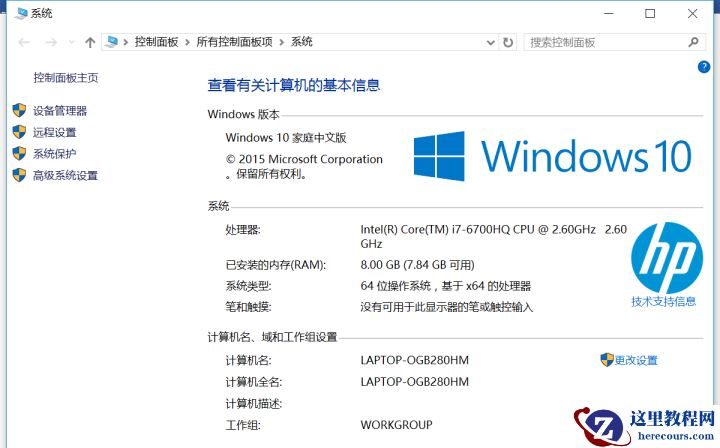Open help with blue question mark
This screenshot has height=448, width=720.
[703, 67]
